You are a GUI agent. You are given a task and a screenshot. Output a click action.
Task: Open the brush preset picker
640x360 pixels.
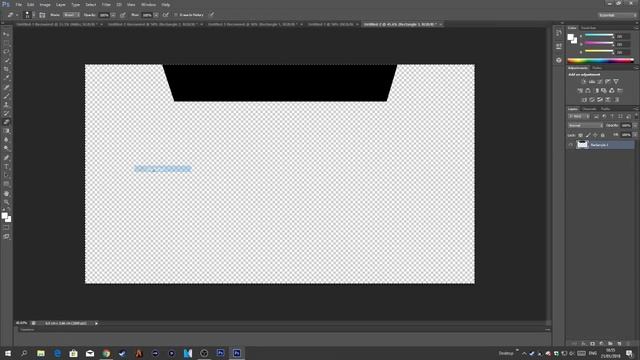pos(29,15)
